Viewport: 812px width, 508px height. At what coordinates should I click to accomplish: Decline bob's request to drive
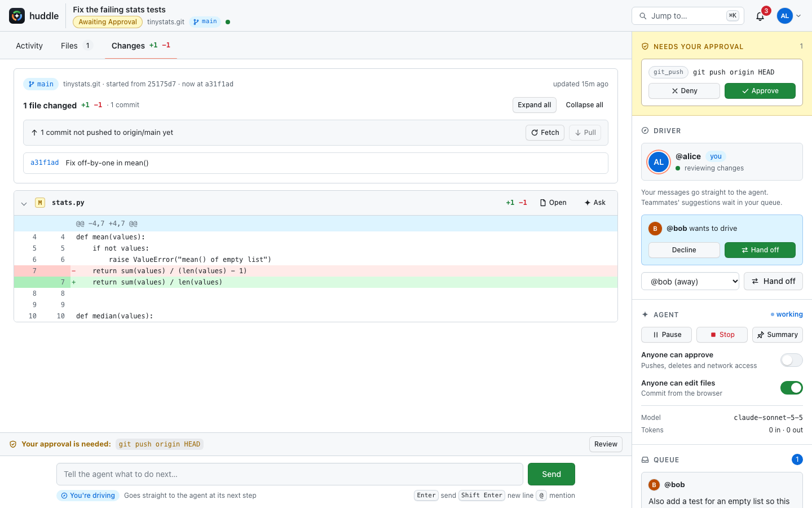pos(684,250)
